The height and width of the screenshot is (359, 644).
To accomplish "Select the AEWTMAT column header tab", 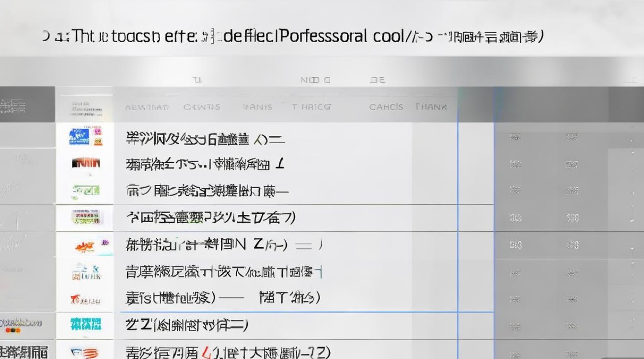I will click(147, 107).
